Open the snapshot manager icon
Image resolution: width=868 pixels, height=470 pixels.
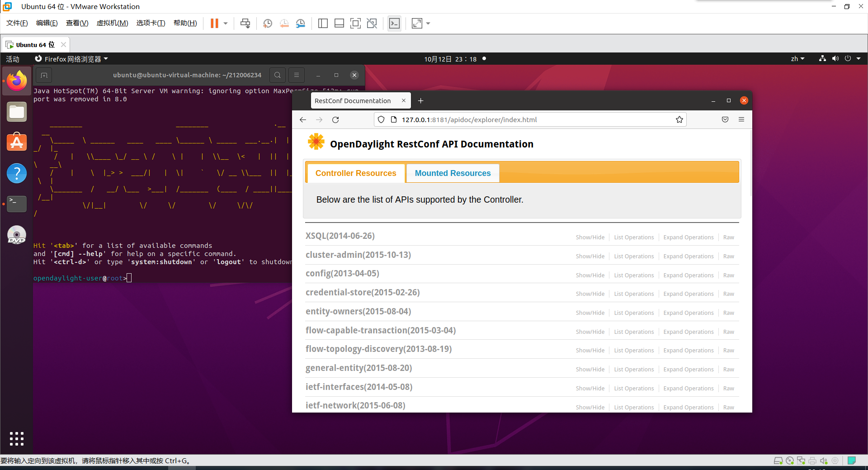click(x=301, y=24)
